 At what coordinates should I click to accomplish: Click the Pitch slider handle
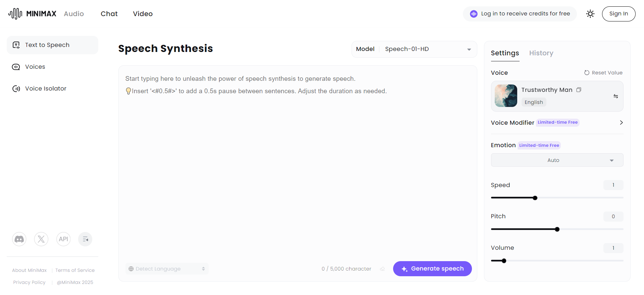click(x=557, y=229)
